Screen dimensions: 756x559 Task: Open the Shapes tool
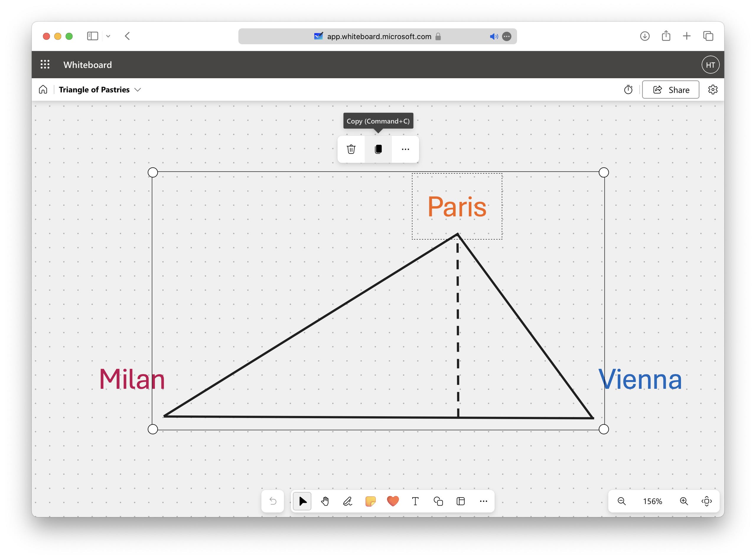pos(438,501)
